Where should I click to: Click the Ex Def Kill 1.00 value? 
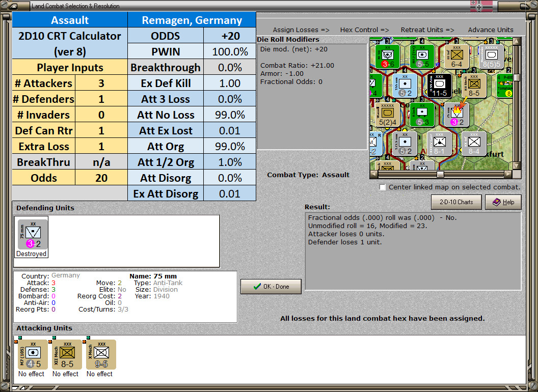[230, 83]
